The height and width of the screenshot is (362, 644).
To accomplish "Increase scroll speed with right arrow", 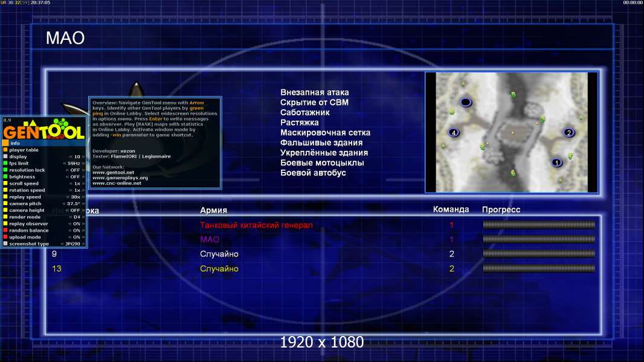I will point(83,183).
